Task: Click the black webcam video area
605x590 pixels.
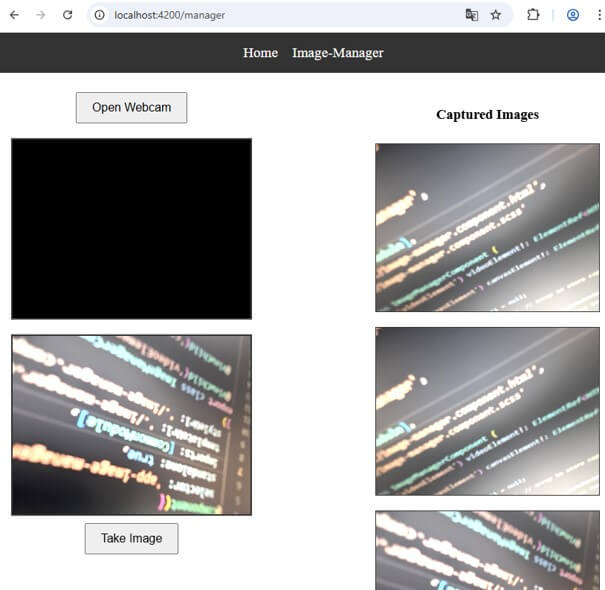Action: coord(132,229)
